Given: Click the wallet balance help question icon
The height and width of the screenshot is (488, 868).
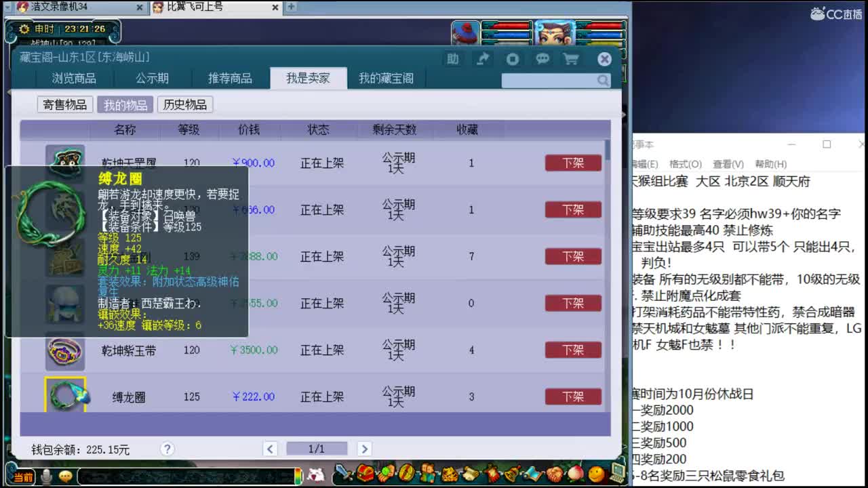Looking at the screenshot, I should pos(167,449).
